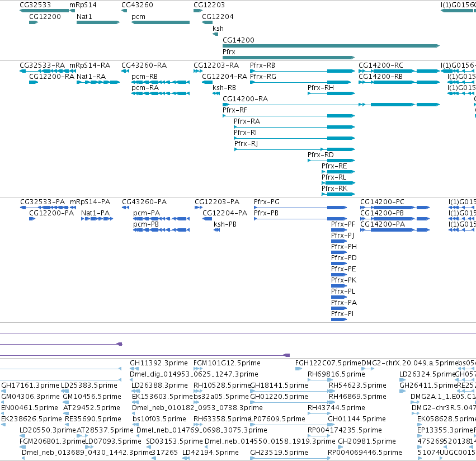Click protein Pfrx-PB label
Screen dimensions: 476x461
click(x=266, y=213)
